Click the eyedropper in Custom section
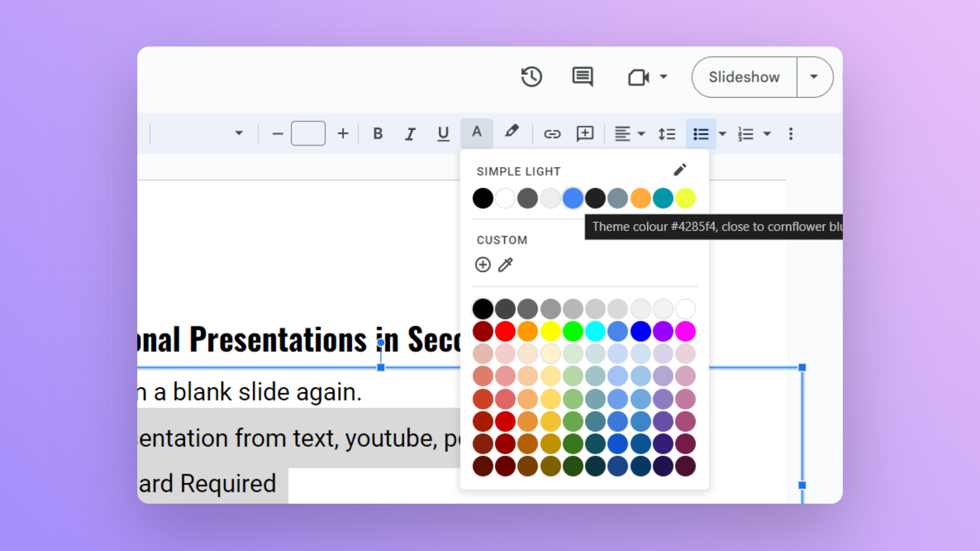Viewport: 980px width, 551px height. [x=506, y=265]
